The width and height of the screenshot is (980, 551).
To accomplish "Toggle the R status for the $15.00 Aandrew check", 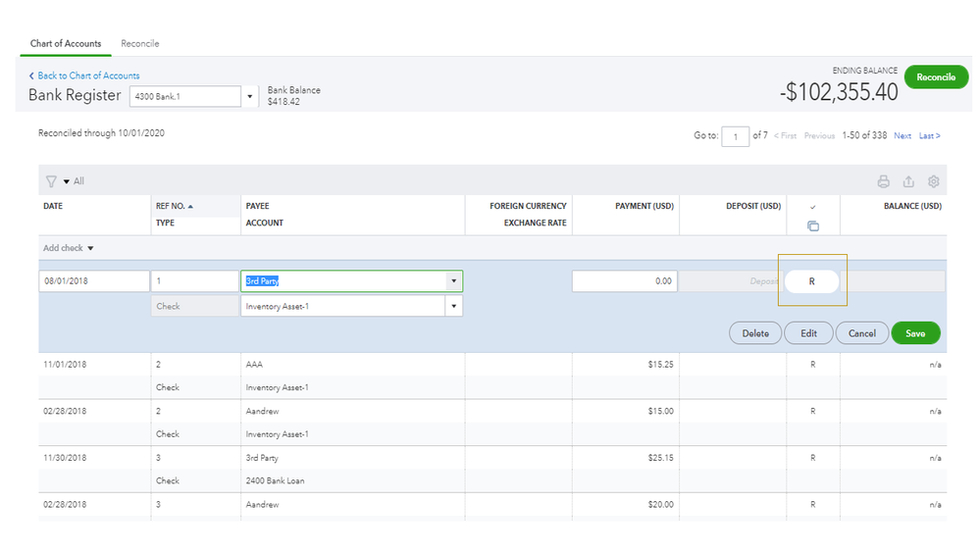I will point(812,411).
